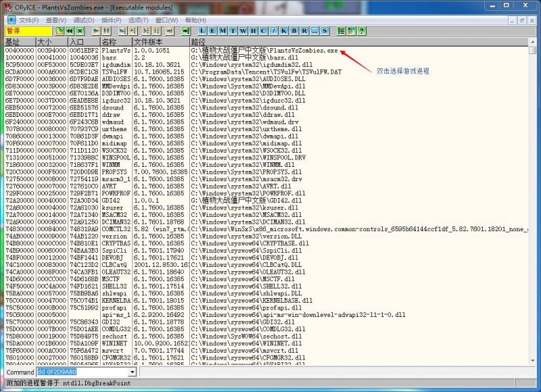The width and height of the screenshot is (541, 392).
Task: Click the Pause execution toolbar icon
Action: click(107, 31)
